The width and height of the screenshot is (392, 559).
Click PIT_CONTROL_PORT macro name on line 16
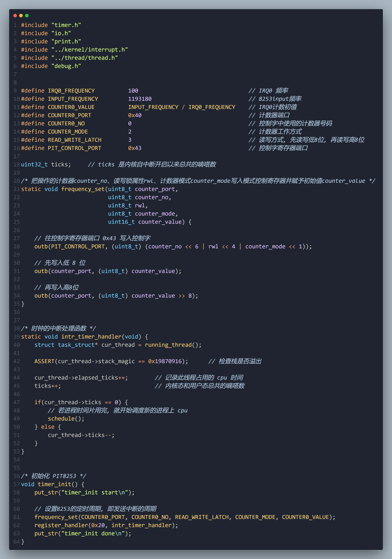click(x=75, y=148)
